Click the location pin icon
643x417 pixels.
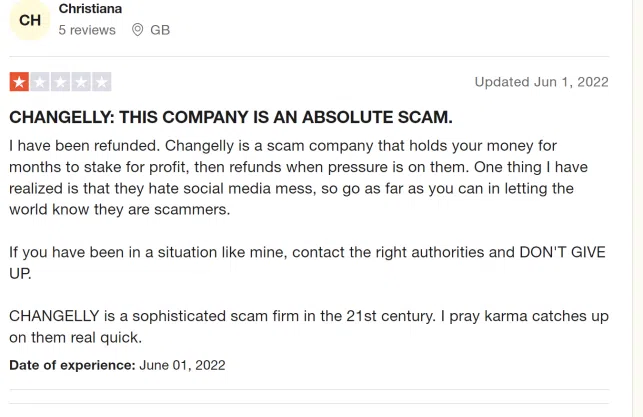click(x=138, y=30)
